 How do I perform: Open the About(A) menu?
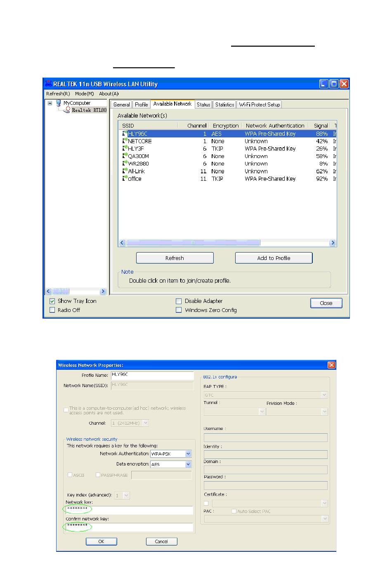click(x=109, y=94)
